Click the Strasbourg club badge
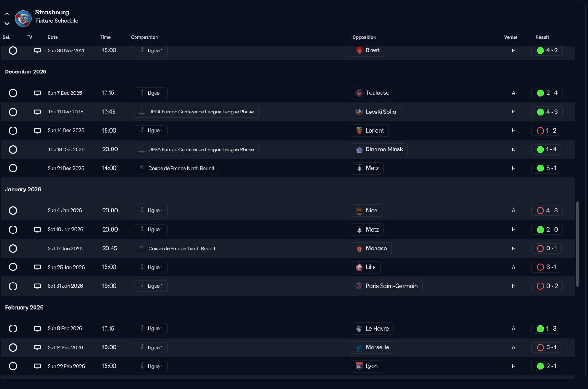Screen dimensions: 588x389 (x=23, y=18)
